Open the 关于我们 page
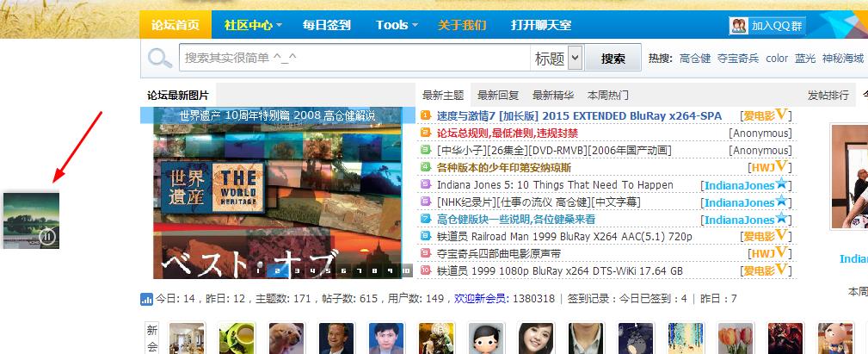868x354 pixels. tap(462, 25)
